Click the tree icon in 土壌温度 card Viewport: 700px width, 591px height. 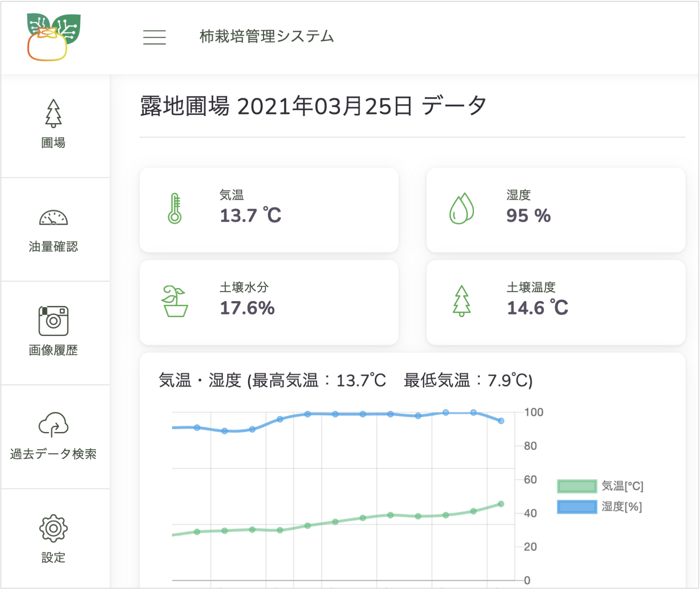pyautogui.click(x=461, y=302)
